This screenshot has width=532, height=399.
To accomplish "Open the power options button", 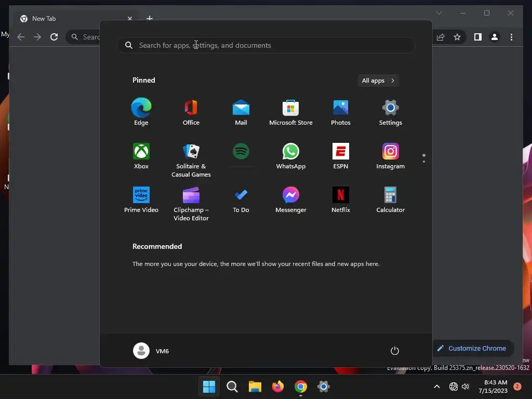I will (395, 351).
